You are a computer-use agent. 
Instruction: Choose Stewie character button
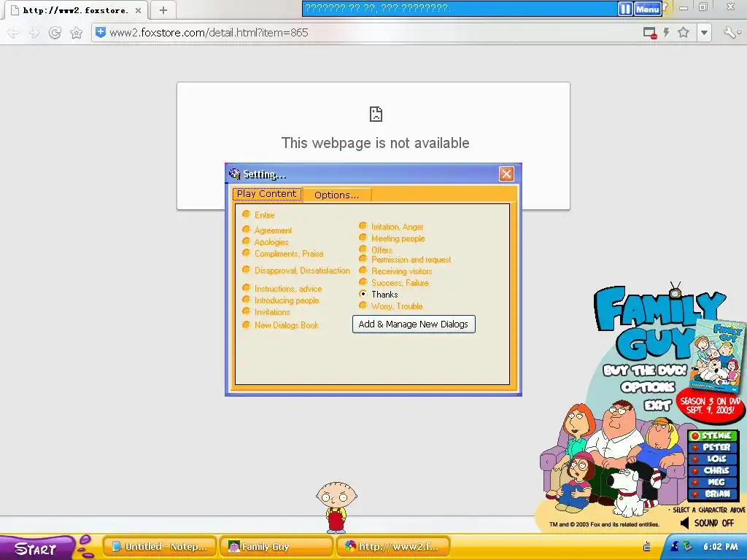click(712, 436)
